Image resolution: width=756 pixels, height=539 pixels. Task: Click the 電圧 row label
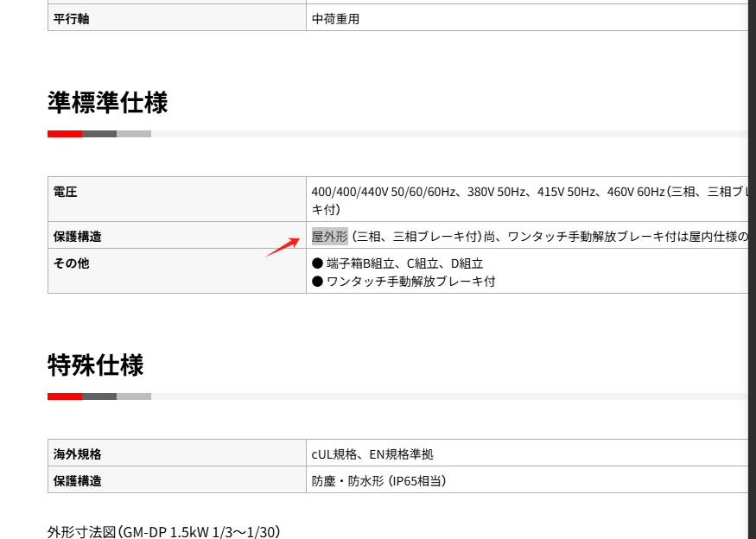coord(66,192)
